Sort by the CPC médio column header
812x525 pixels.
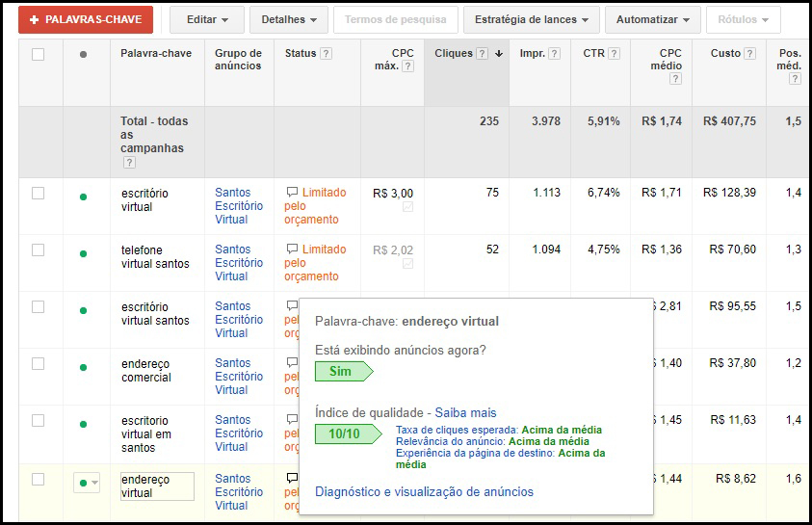click(x=666, y=60)
